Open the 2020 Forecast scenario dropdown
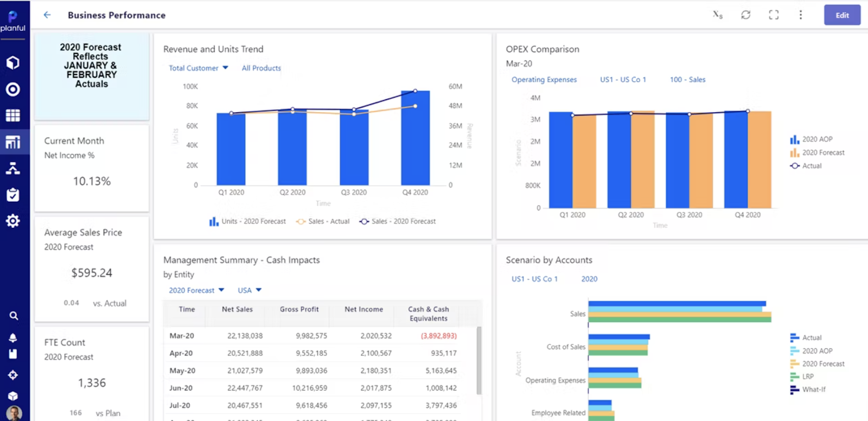This screenshot has height=421, width=868. pos(196,290)
